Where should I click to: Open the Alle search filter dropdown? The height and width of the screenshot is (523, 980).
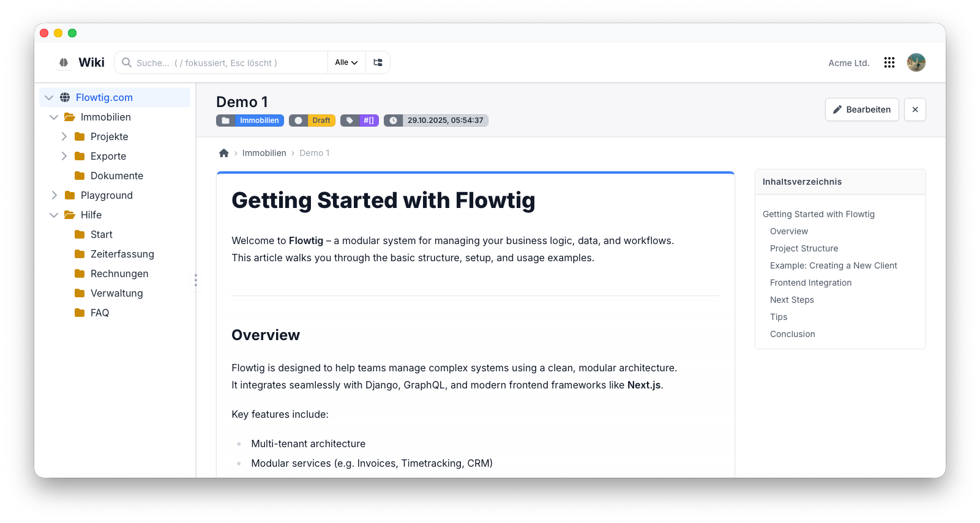pos(346,62)
